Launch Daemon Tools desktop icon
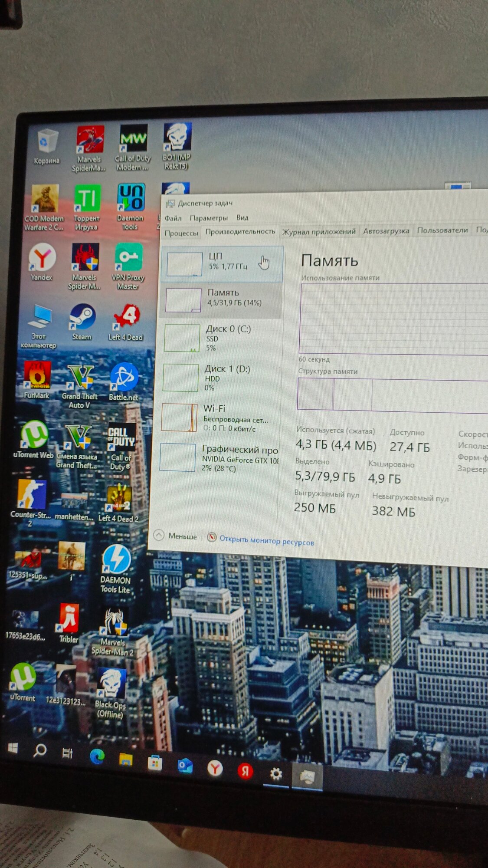Image resolution: width=488 pixels, height=868 pixels. 130,207
